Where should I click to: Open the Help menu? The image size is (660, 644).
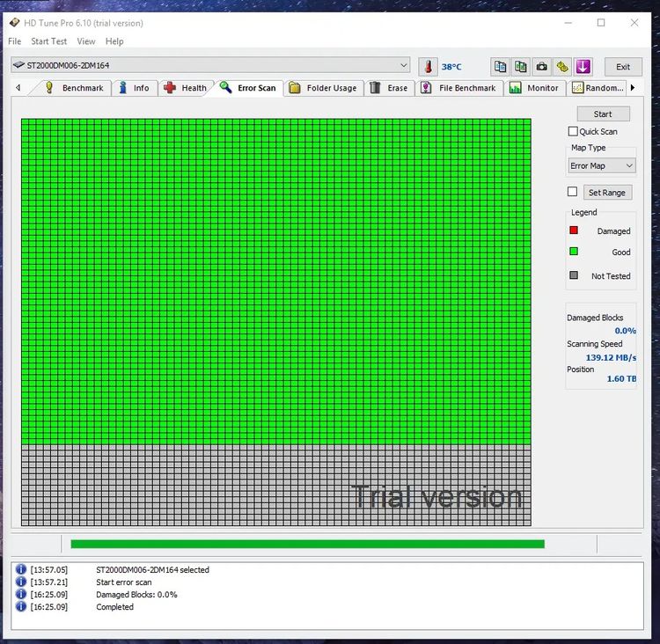[114, 41]
